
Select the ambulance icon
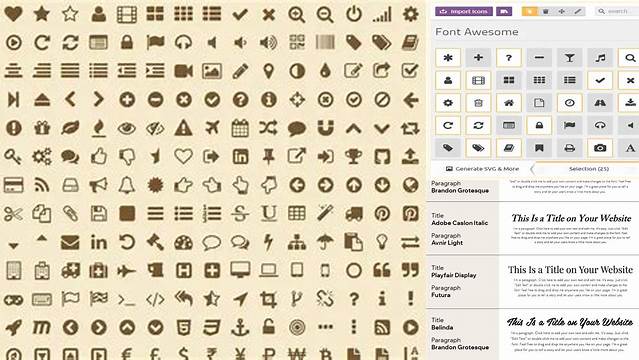point(70,271)
